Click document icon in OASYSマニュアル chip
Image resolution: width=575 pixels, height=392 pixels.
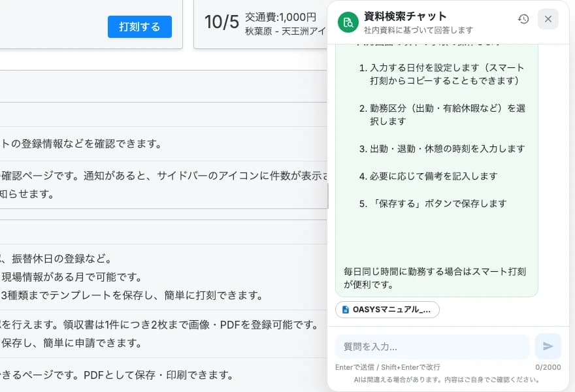coord(346,310)
